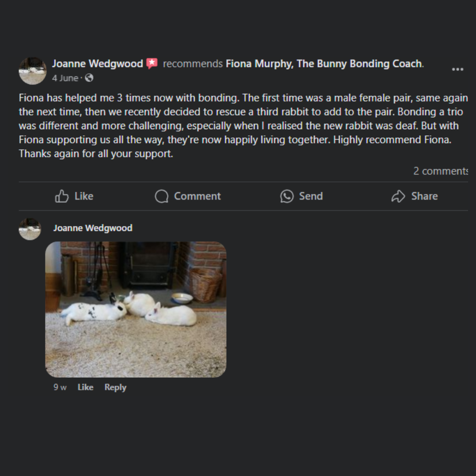Viewport: 476px width, 476px height.
Task: Open Joanne Wedgwood's post profile picture
Action: (33, 71)
